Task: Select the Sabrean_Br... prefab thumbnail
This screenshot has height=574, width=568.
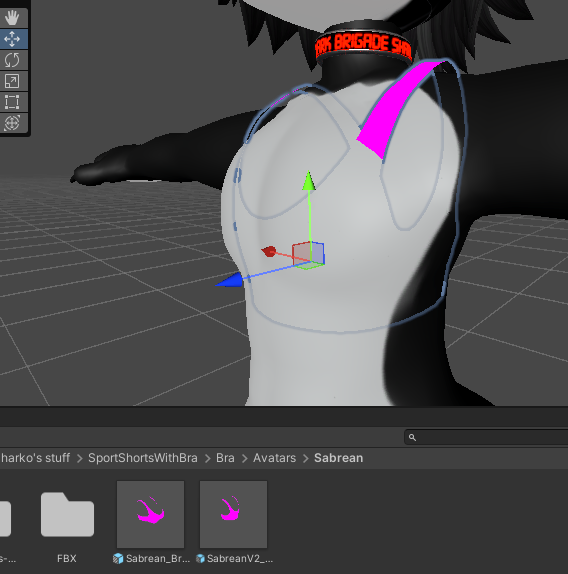Action: click(150, 514)
